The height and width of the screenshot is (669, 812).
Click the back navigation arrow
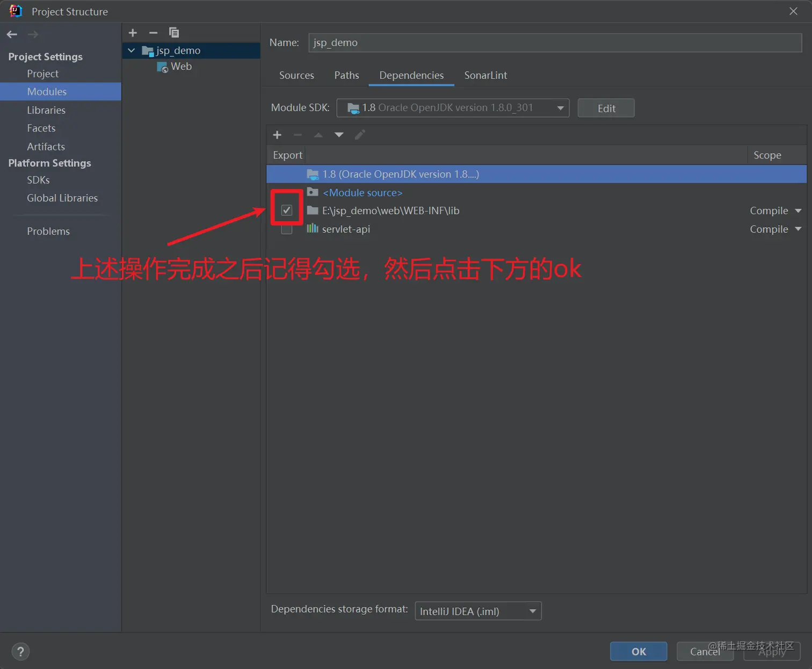pyautogui.click(x=12, y=34)
